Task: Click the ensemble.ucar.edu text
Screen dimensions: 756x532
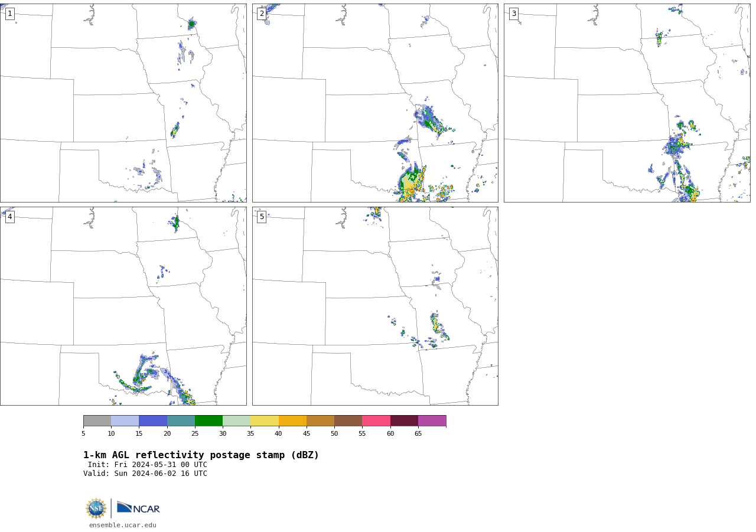Action: (x=123, y=525)
